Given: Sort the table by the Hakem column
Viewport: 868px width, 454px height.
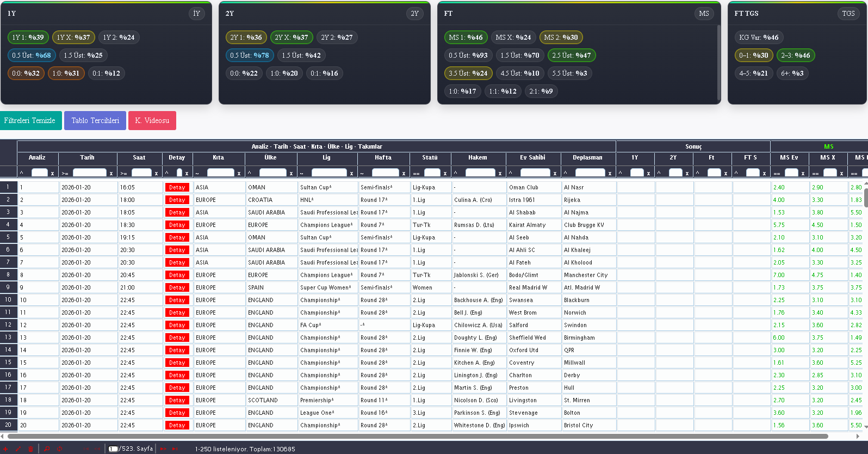Looking at the screenshot, I should (478, 158).
